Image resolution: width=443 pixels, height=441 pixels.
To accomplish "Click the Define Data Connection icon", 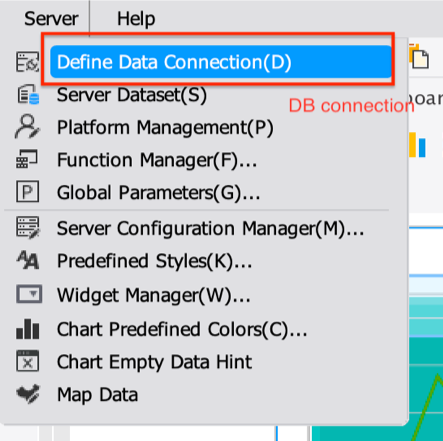I will 28,62.
